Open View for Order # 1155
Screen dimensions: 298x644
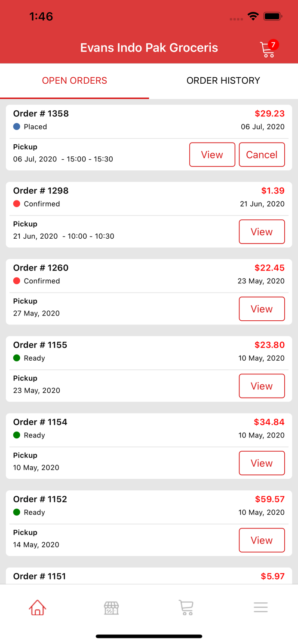261,386
